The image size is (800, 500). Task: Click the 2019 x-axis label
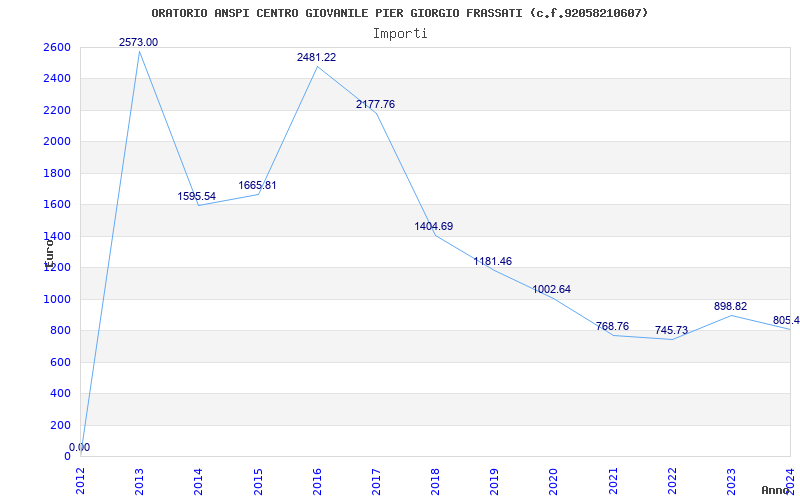[494, 481]
